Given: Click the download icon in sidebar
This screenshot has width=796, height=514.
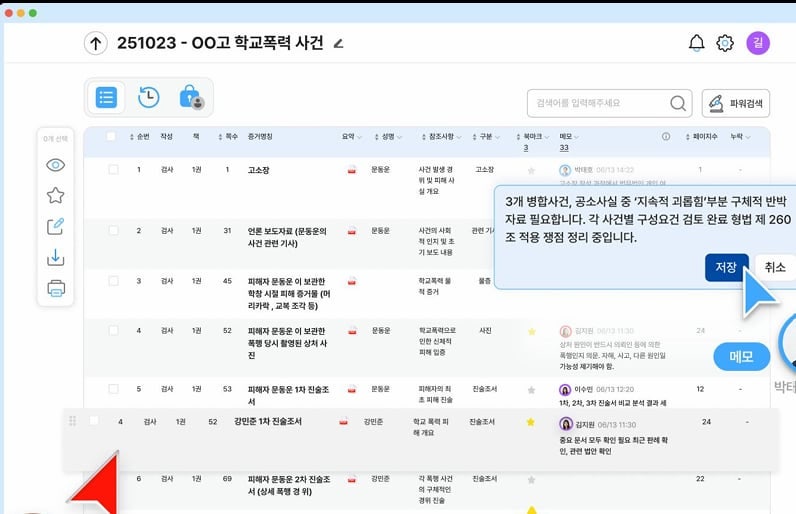Looking at the screenshot, I should point(55,257).
